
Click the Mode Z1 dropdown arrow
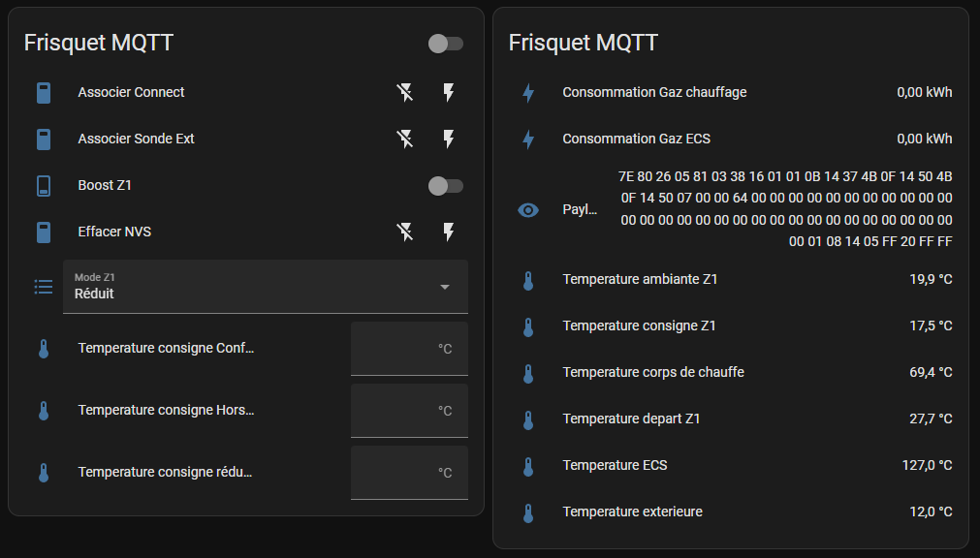pos(445,287)
